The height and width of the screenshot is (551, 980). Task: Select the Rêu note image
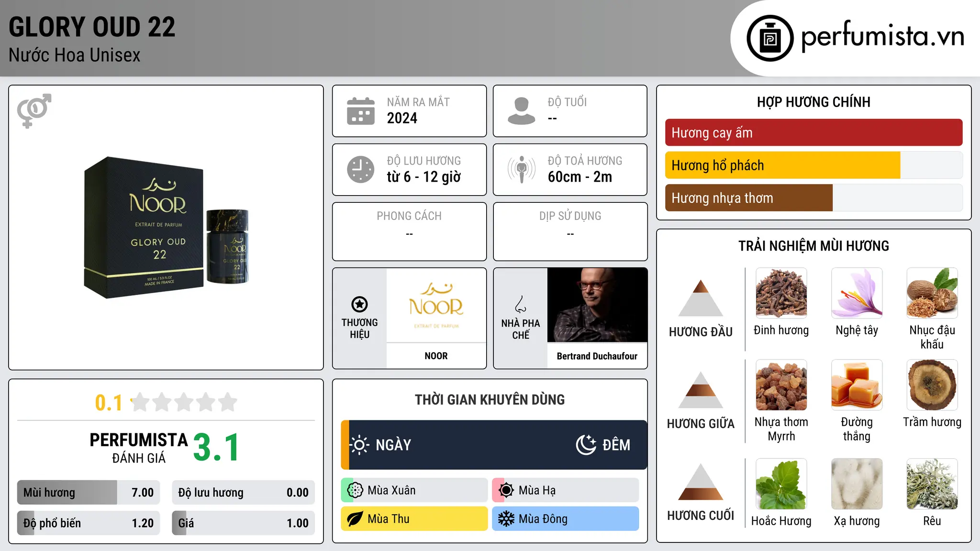tap(932, 484)
